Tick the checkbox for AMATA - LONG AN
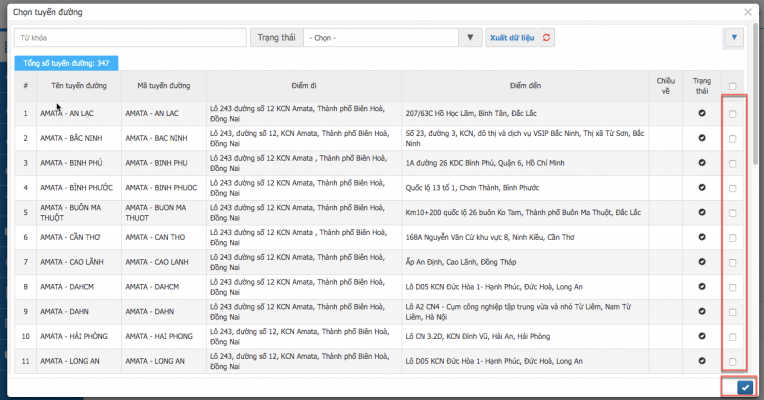Viewport: 764px width, 400px height. coord(733,361)
